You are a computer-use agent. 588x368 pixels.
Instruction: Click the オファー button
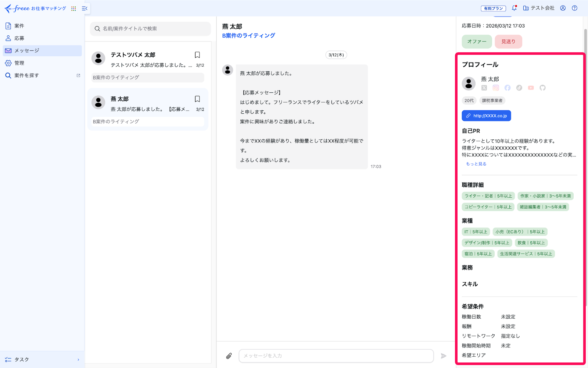coord(477,42)
